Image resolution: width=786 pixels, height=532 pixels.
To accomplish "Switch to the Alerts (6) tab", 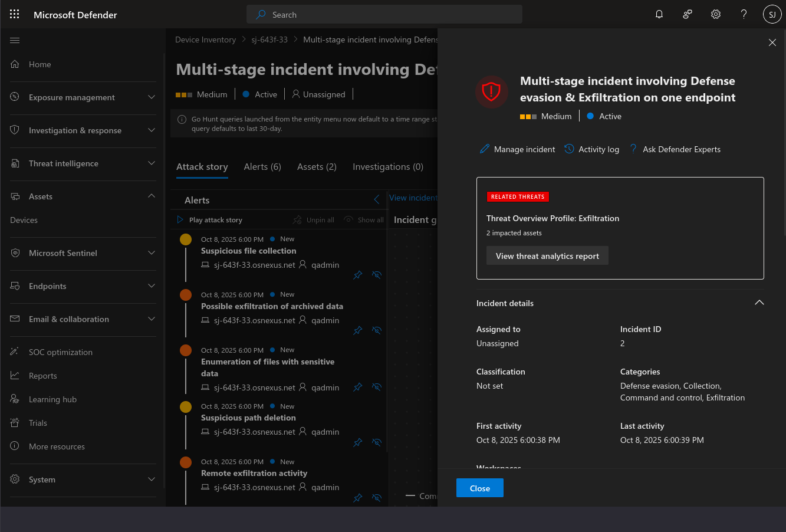I will click(x=262, y=167).
